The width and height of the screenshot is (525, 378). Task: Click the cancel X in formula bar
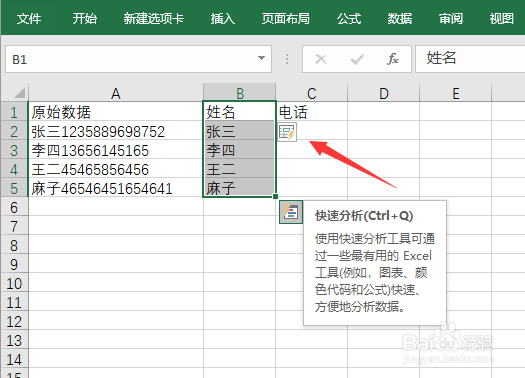321,59
